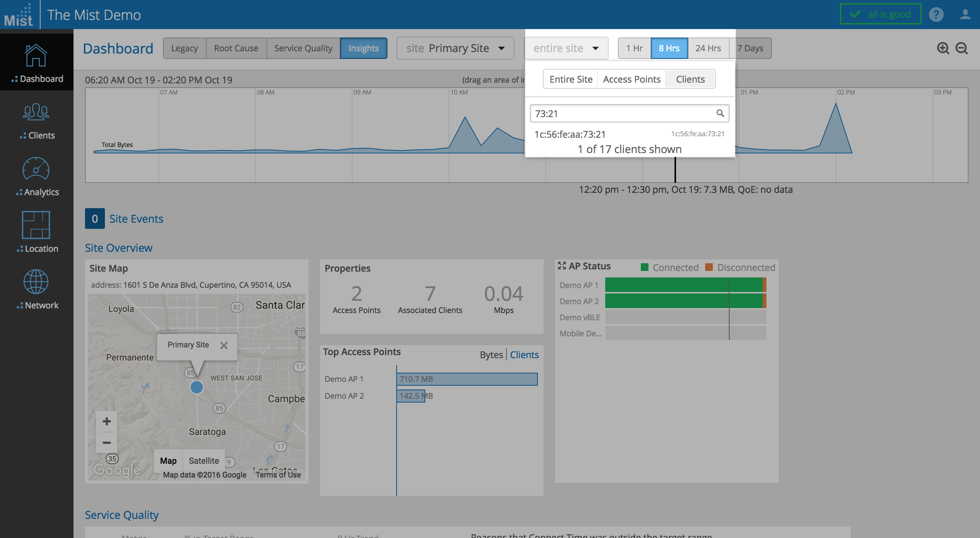Viewport: 980px width, 538px height.
Task: Open the Analytics gauge icon
Action: (x=36, y=169)
